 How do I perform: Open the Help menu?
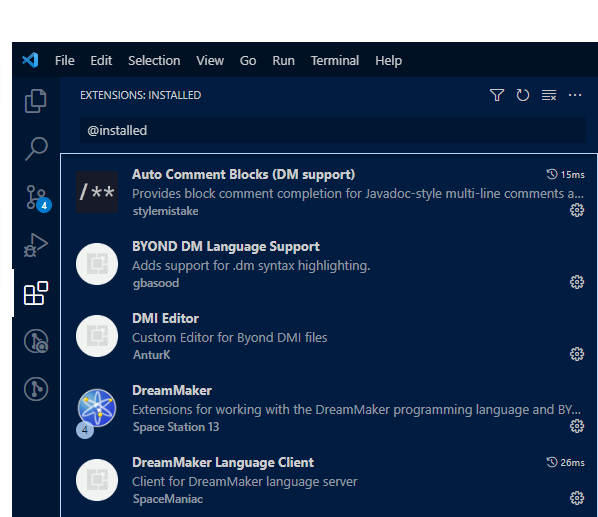click(x=388, y=61)
